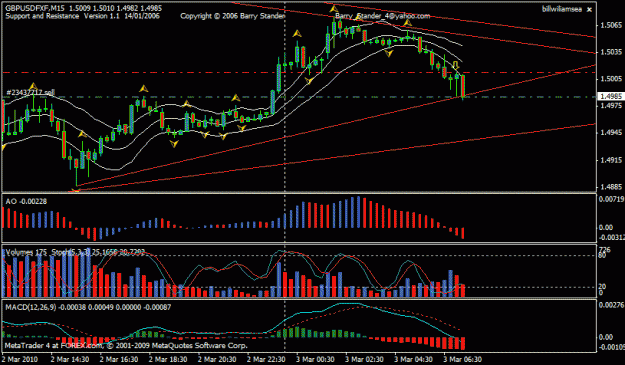Click the last red bar of the AO histogram

[x=463, y=233]
